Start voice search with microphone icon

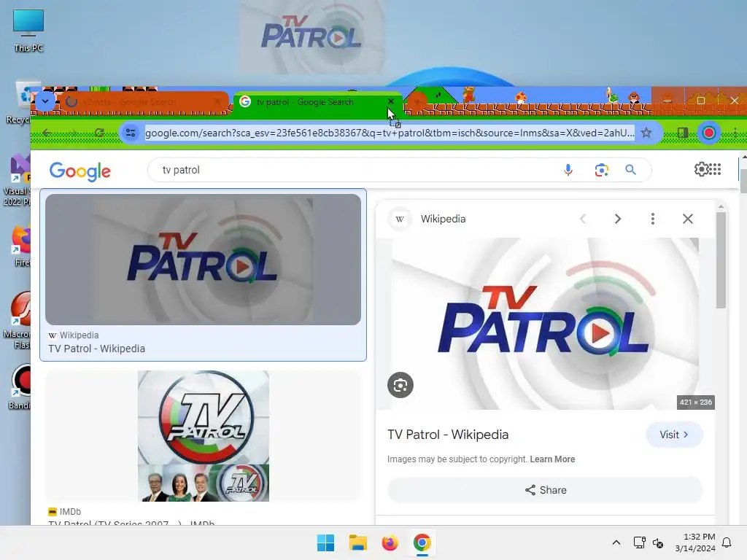568,170
